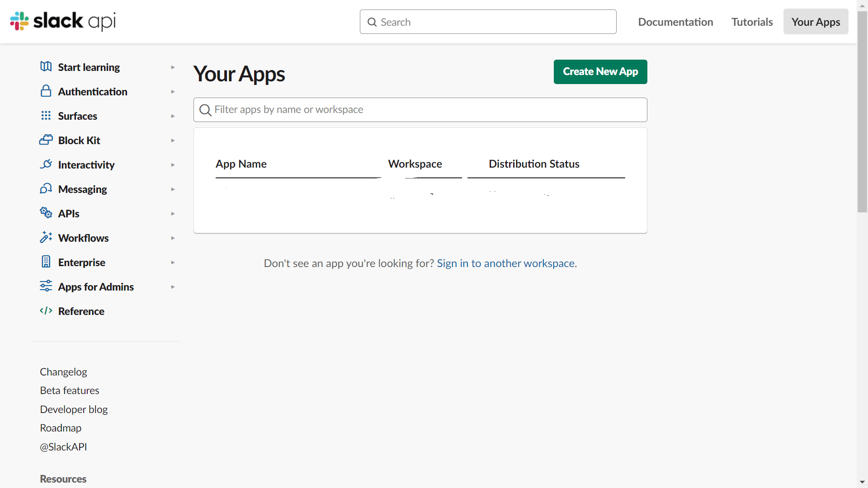Click the Messaging chat bubble icon

pyautogui.click(x=46, y=188)
